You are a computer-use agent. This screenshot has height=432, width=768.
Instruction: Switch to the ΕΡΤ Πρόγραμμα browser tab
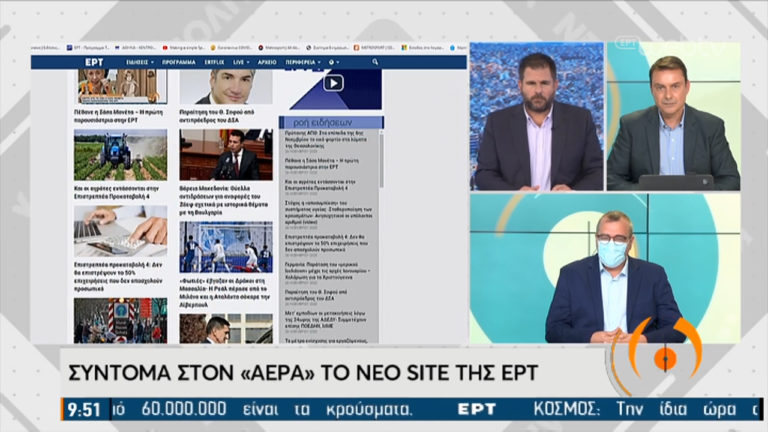click(x=88, y=48)
